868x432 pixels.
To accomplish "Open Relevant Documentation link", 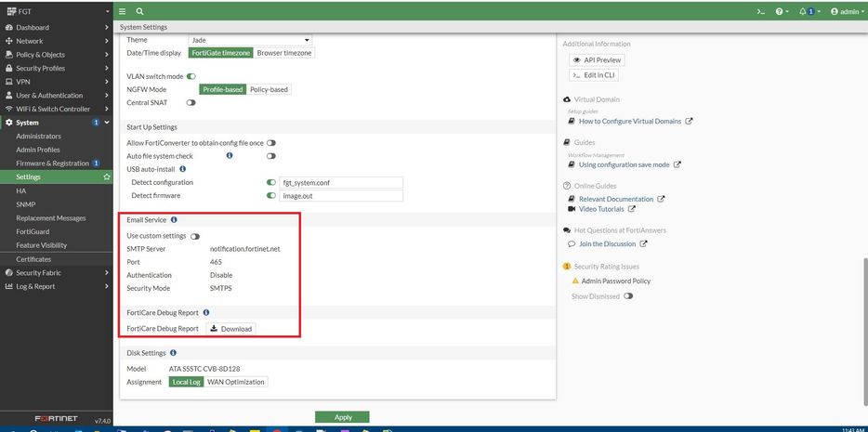I will pos(616,199).
